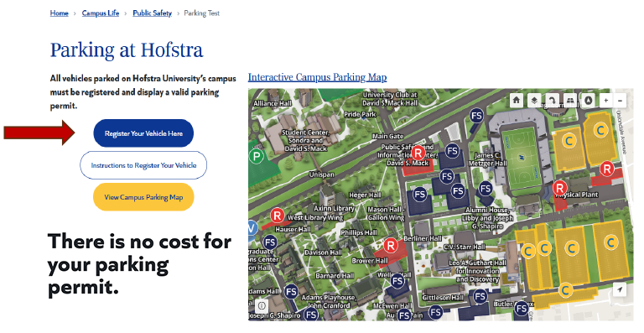Click the Pride Park map label
The height and width of the screenshot is (333, 644).
pos(360,114)
